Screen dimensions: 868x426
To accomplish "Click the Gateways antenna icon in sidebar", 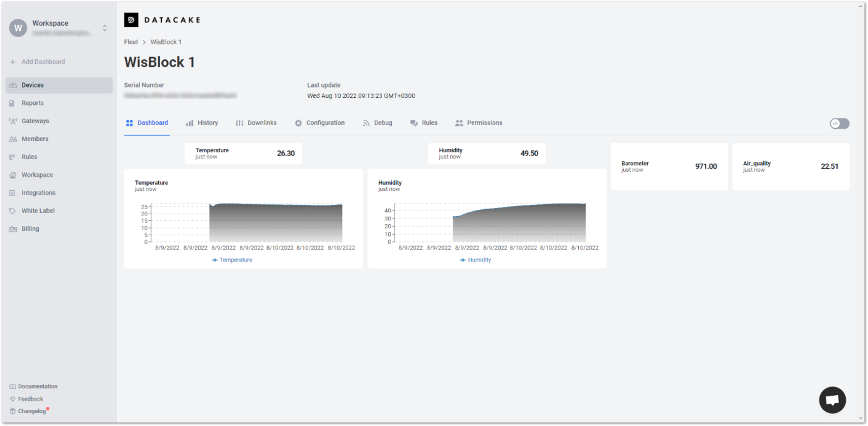I will [x=13, y=121].
